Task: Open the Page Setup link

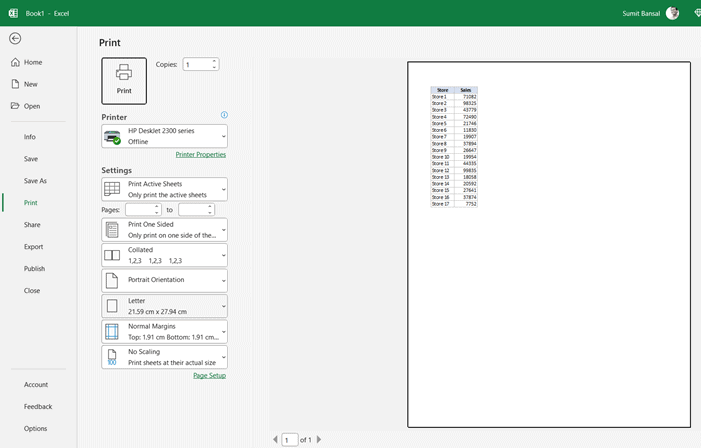Action: click(x=209, y=375)
